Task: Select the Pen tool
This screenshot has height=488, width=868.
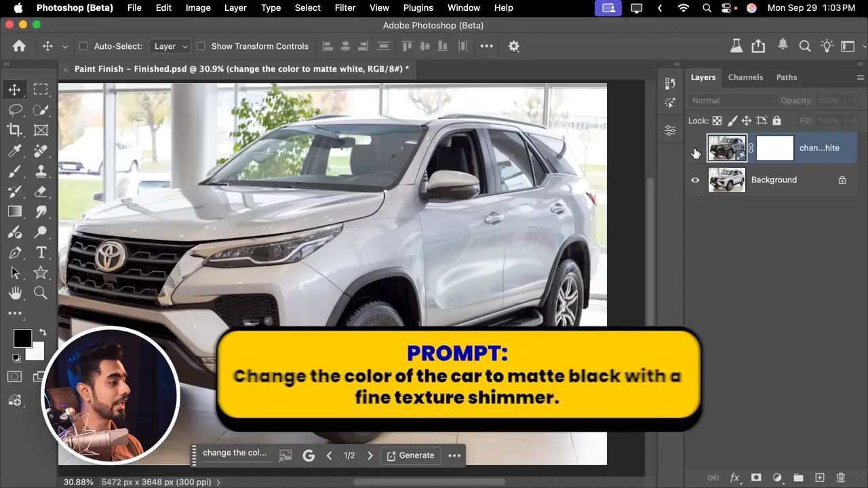Action: coord(14,252)
